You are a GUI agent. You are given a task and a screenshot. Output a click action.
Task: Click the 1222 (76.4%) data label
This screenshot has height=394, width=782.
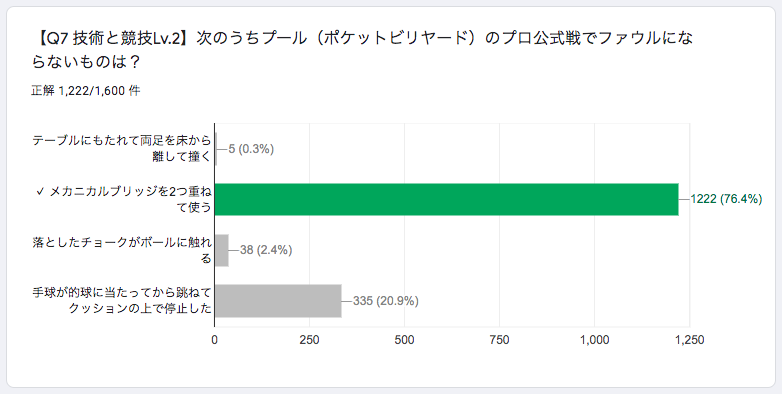[726, 199]
